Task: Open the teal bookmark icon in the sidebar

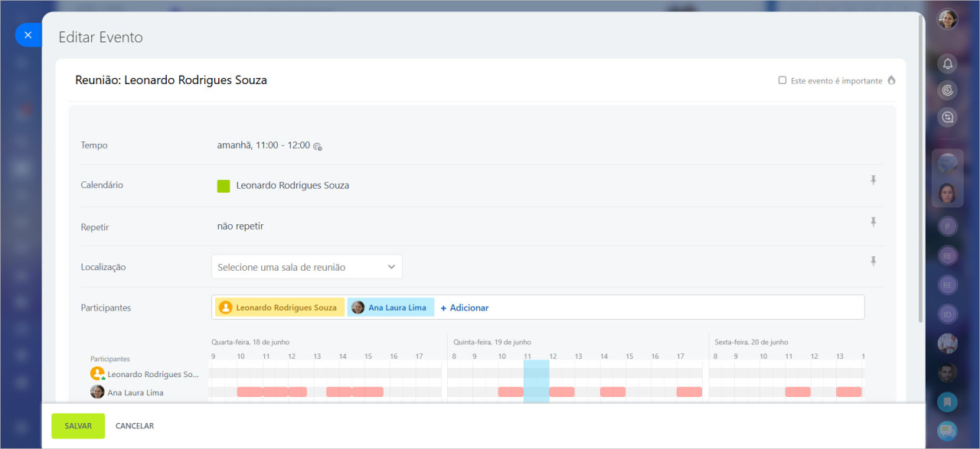Action: click(948, 402)
